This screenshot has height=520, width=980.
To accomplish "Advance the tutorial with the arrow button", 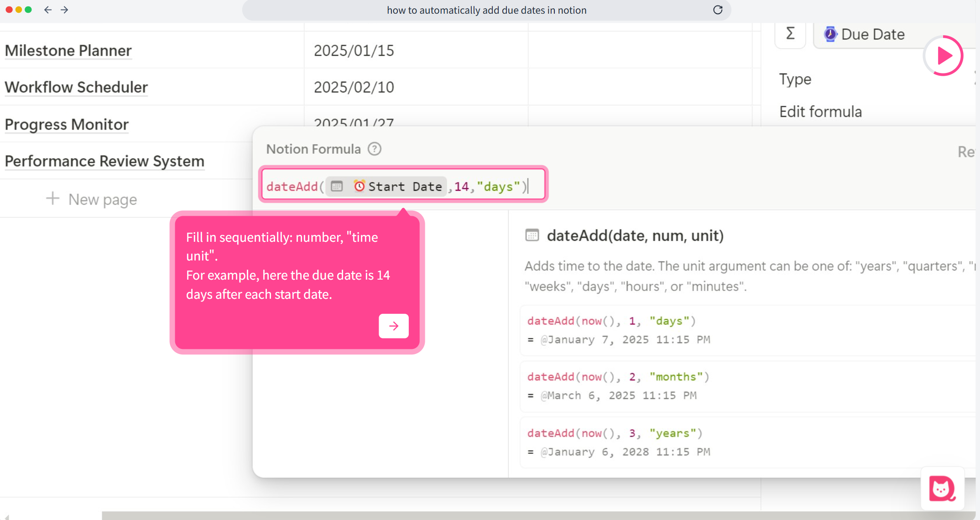I will click(x=394, y=326).
